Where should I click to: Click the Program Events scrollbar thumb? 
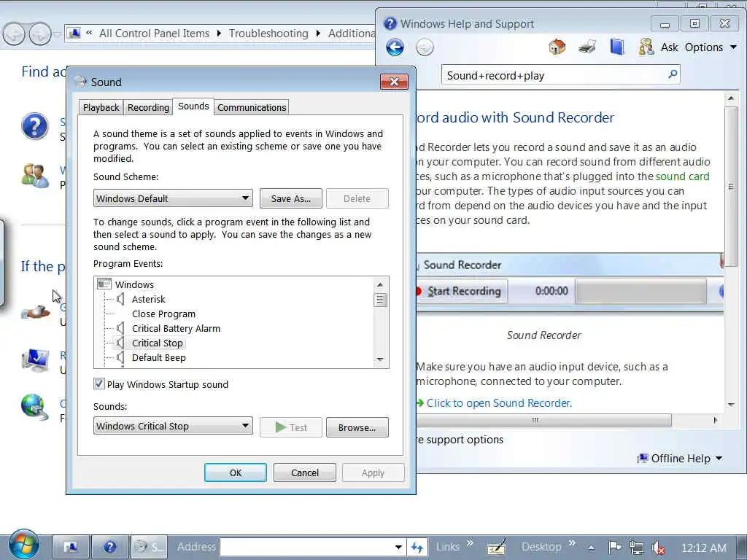coord(379,300)
